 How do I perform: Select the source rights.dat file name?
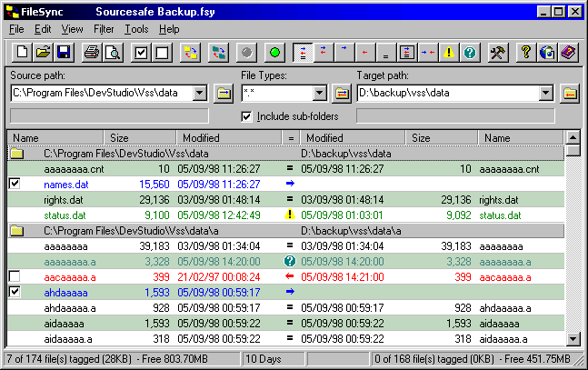click(64, 200)
